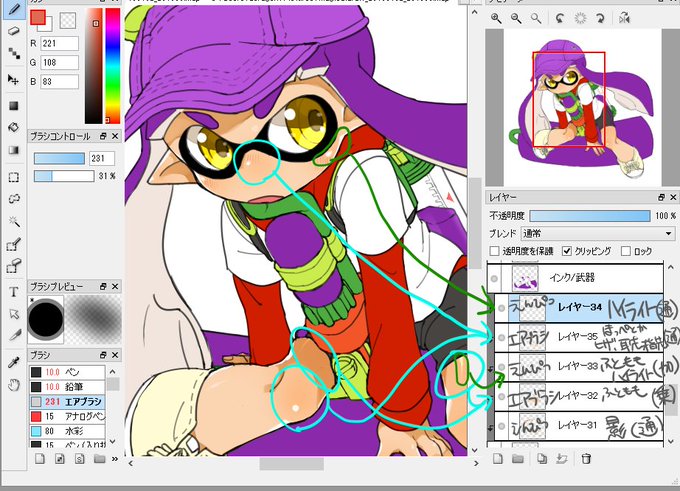The height and width of the screenshot is (491, 680).
Task: Toggle visibility of レイヤー34
Action: tap(501, 308)
